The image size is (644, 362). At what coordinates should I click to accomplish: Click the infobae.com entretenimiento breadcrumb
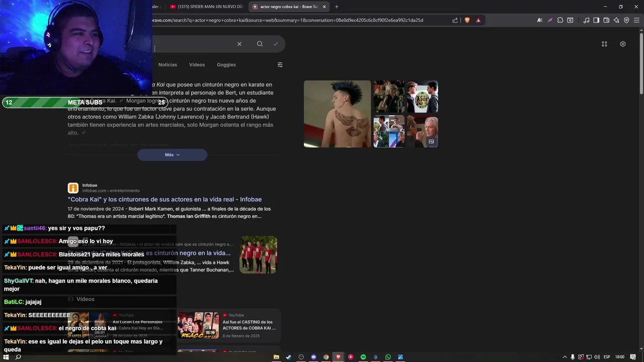(x=111, y=191)
